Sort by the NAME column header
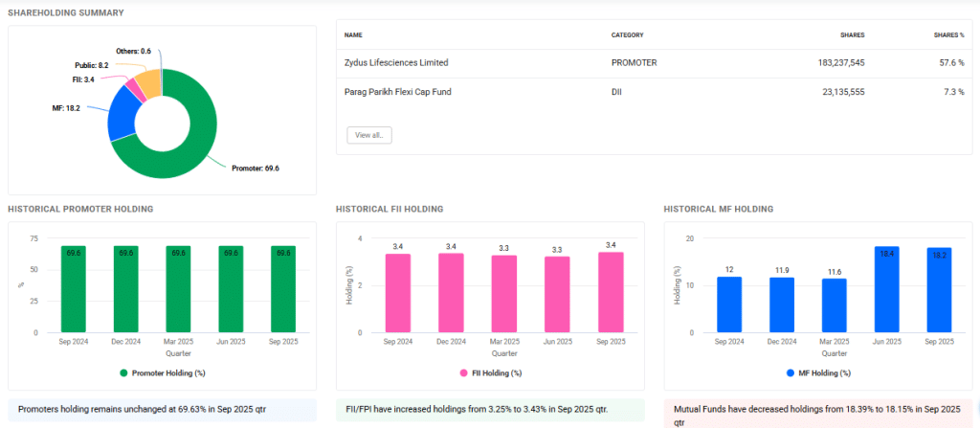 [353, 34]
